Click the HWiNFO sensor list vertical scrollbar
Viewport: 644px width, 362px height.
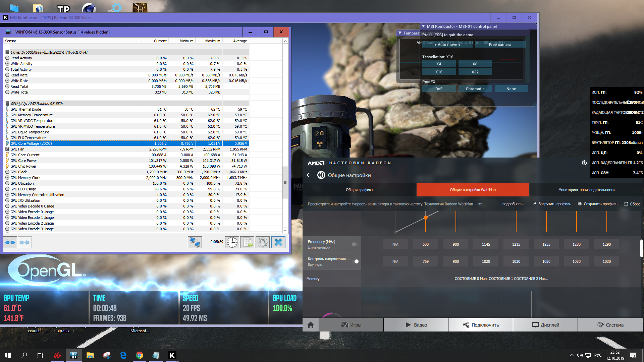pyautogui.click(x=285, y=183)
